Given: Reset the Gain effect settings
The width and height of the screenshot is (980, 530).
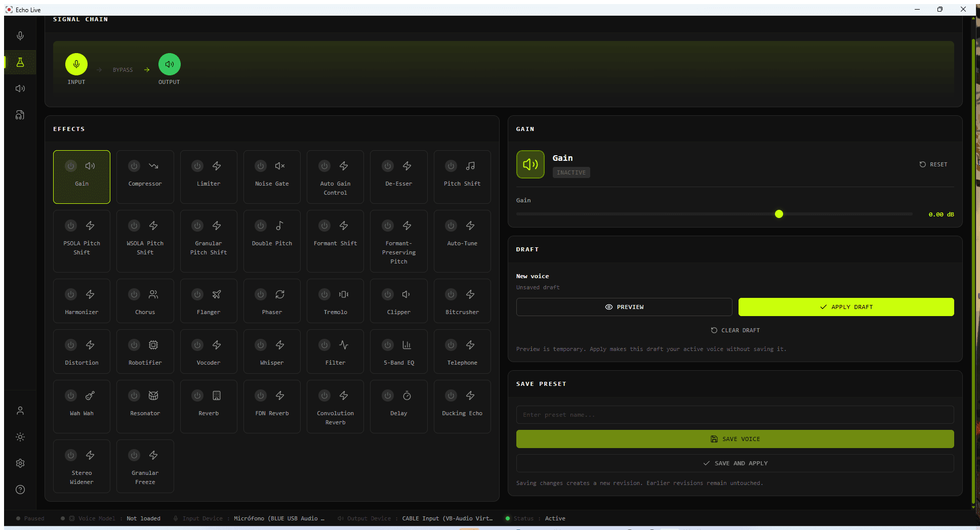Looking at the screenshot, I should pyautogui.click(x=933, y=164).
